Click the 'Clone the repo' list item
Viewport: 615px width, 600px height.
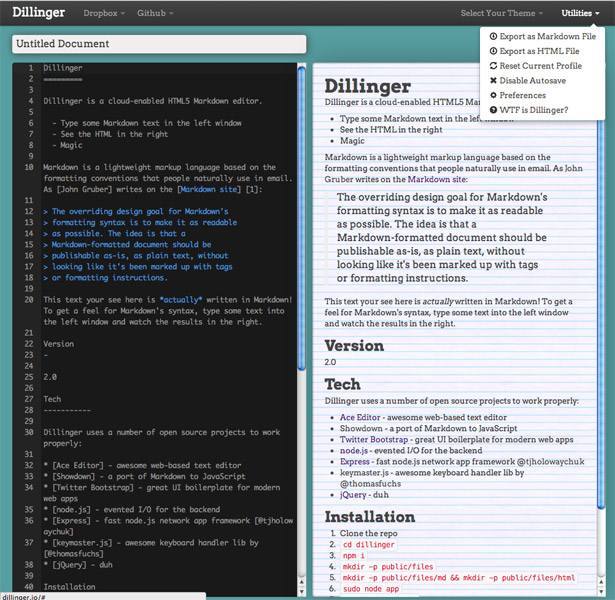point(368,533)
